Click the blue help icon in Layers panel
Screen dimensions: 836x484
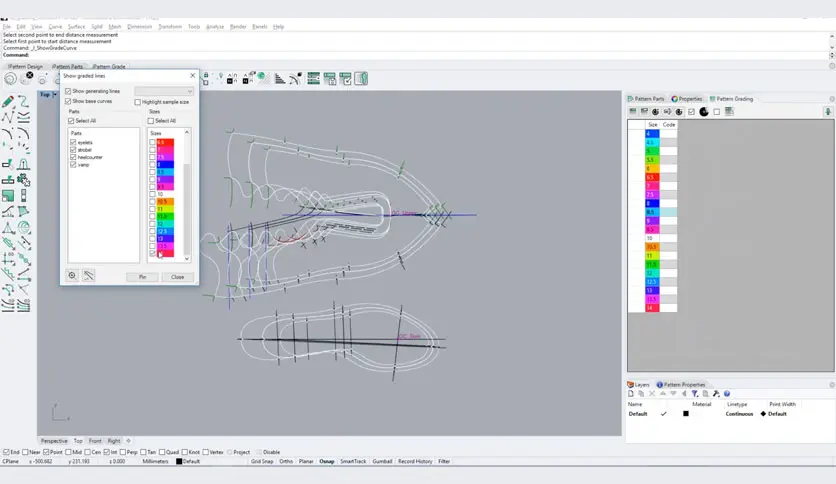[727, 393]
